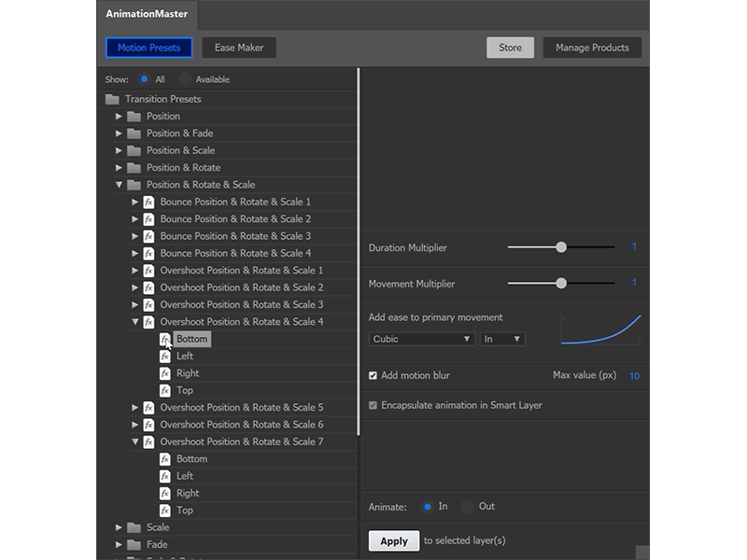Image resolution: width=747 pixels, height=560 pixels.
Task: Expand Bounce Position & Rotate & Scale 1
Action: (134, 202)
